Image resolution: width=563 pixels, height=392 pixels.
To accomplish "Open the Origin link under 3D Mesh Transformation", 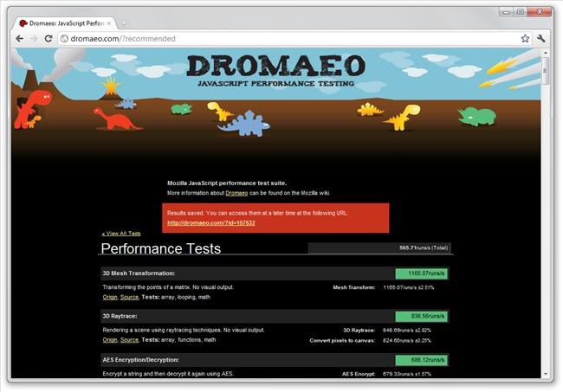I will click(110, 297).
